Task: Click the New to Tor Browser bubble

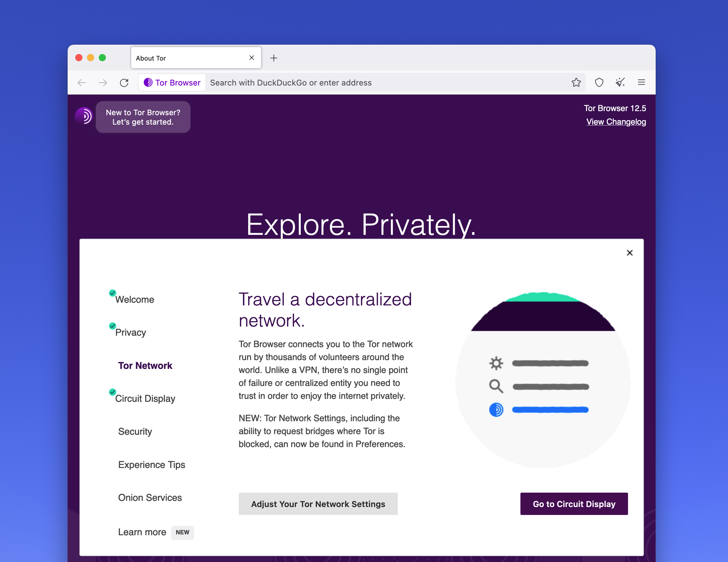Action: pyautogui.click(x=143, y=117)
